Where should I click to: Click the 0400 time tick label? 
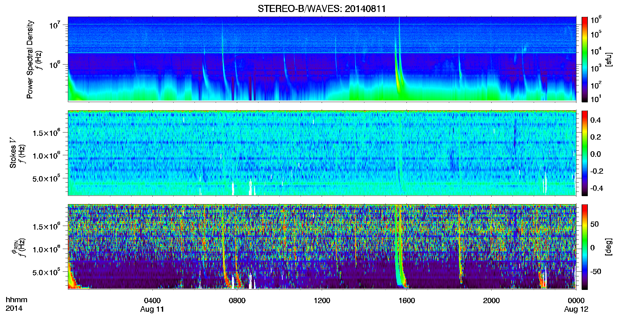pos(152,300)
